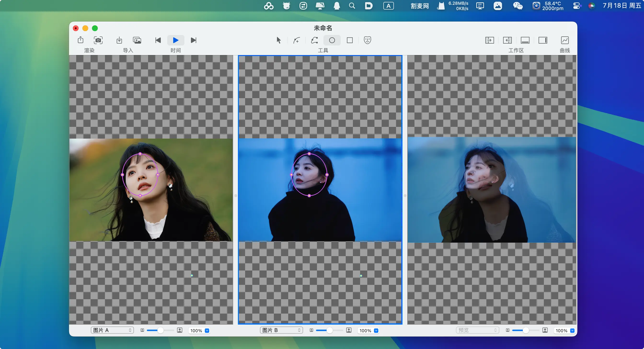Click the QQ penguin menu bar icon
Screen dimensions: 644x349
coord(337,6)
